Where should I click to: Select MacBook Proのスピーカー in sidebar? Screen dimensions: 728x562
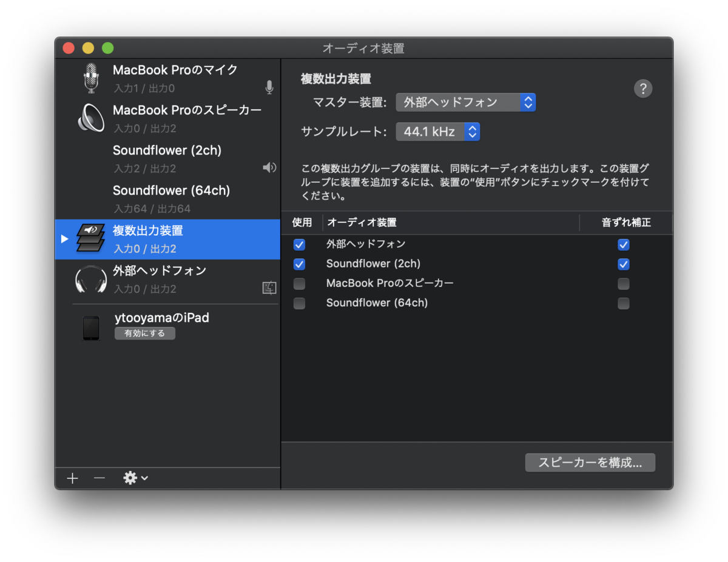coord(168,119)
